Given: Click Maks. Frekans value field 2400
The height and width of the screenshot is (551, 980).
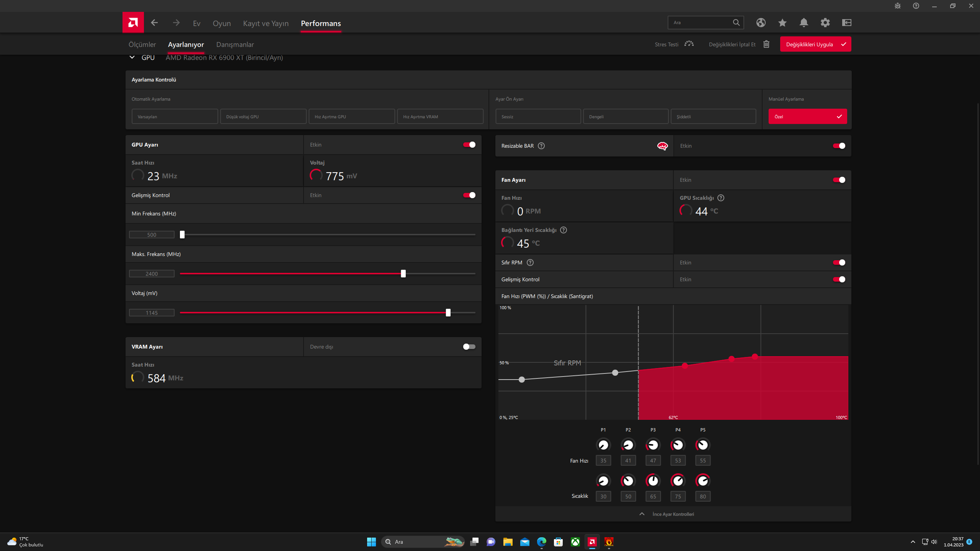Looking at the screenshot, I should point(152,274).
